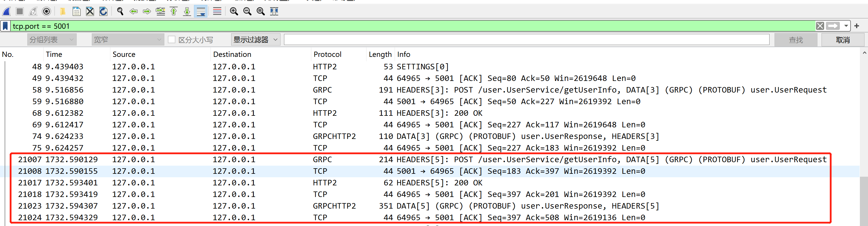The width and height of the screenshot is (868, 226).
Task: Sort by Info column header
Action: tap(627, 54)
